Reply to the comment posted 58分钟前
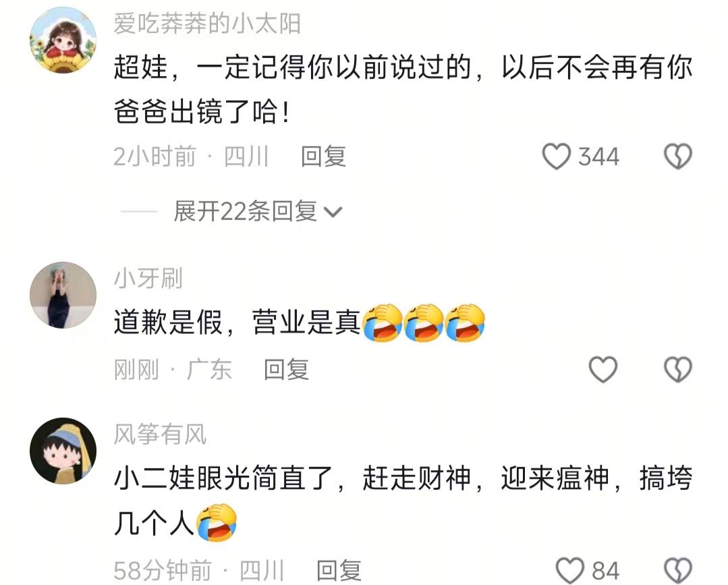This screenshot has height=585, width=728. pos(339,571)
